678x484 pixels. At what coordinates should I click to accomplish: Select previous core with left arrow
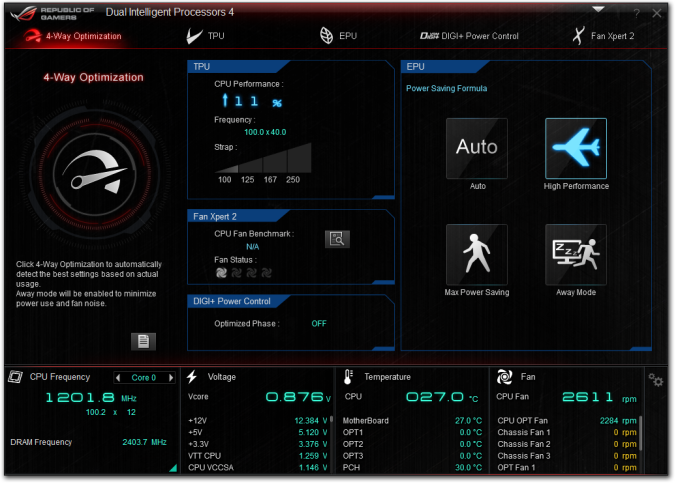pyautogui.click(x=118, y=378)
